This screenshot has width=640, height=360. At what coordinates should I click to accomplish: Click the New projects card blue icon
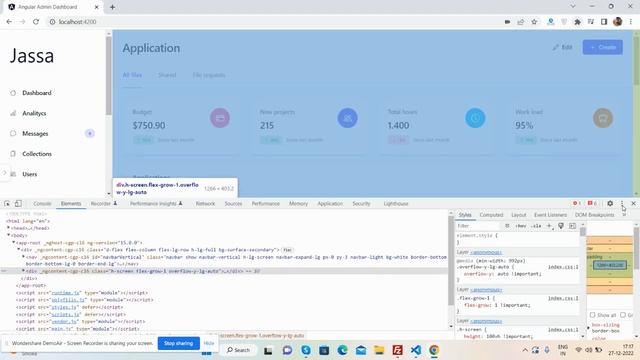(x=348, y=118)
